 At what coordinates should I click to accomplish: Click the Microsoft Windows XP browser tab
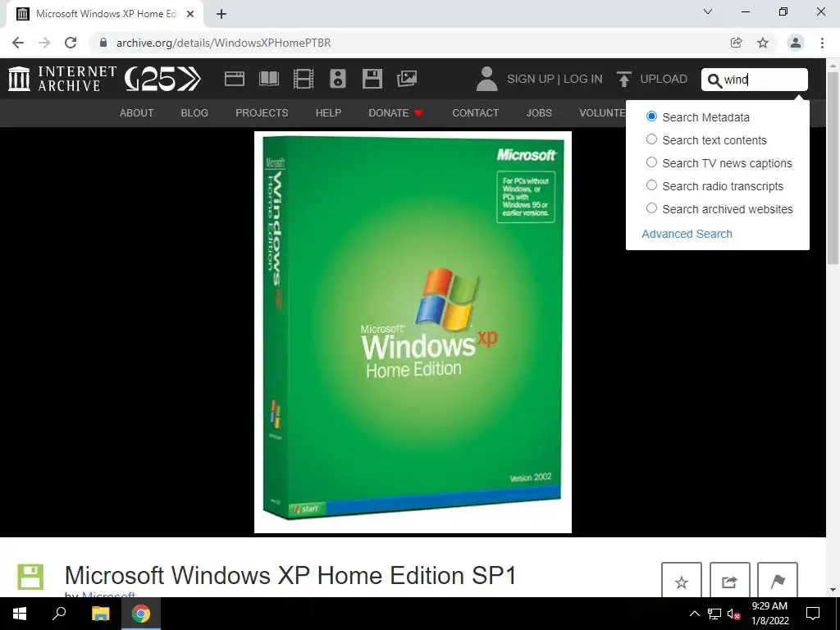tap(105, 15)
